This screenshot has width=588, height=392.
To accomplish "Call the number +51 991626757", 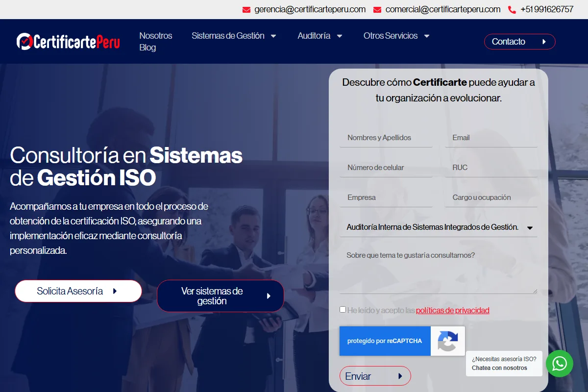I will (547, 9).
